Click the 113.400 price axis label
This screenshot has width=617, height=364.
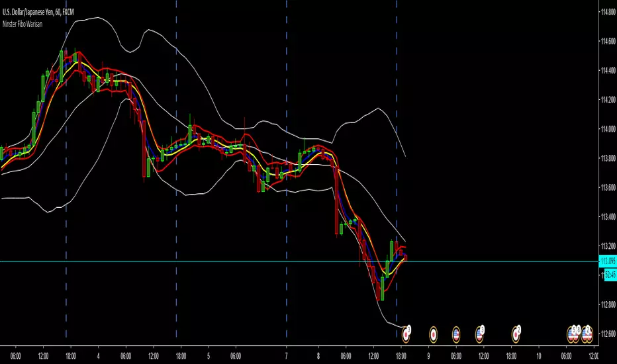point(608,216)
